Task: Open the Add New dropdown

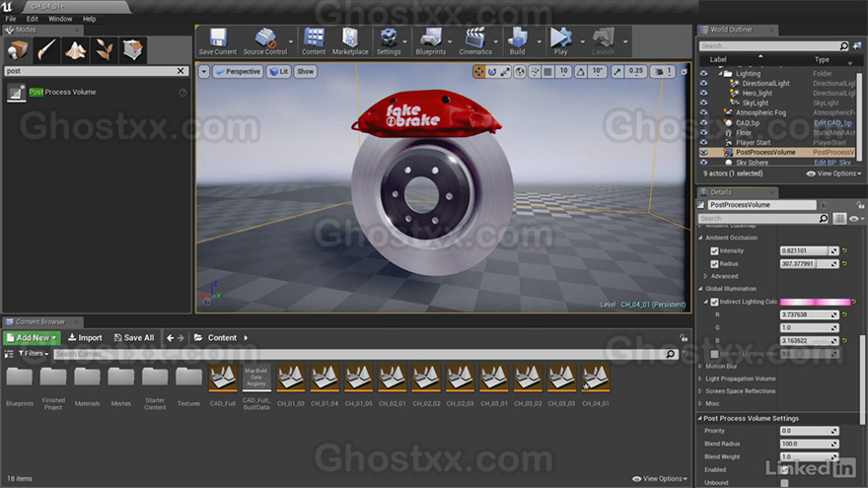Action: click(33, 337)
